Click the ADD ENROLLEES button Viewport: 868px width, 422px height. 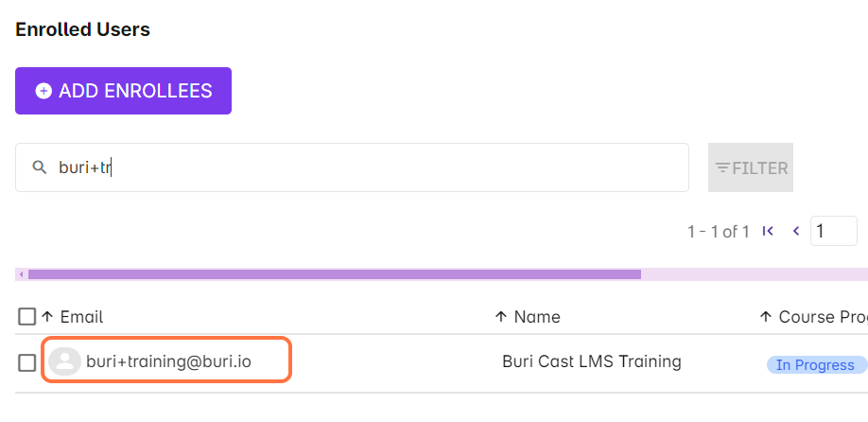click(123, 91)
